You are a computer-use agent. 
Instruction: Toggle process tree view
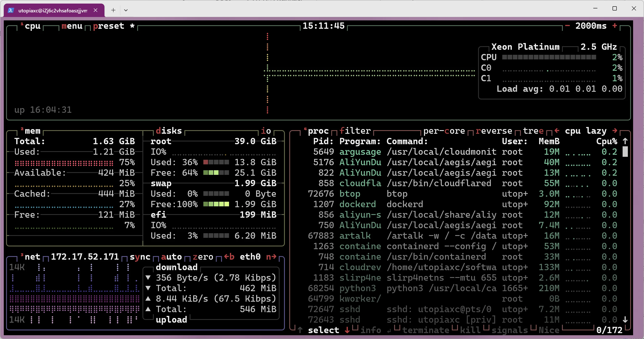[x=533, y=131]
